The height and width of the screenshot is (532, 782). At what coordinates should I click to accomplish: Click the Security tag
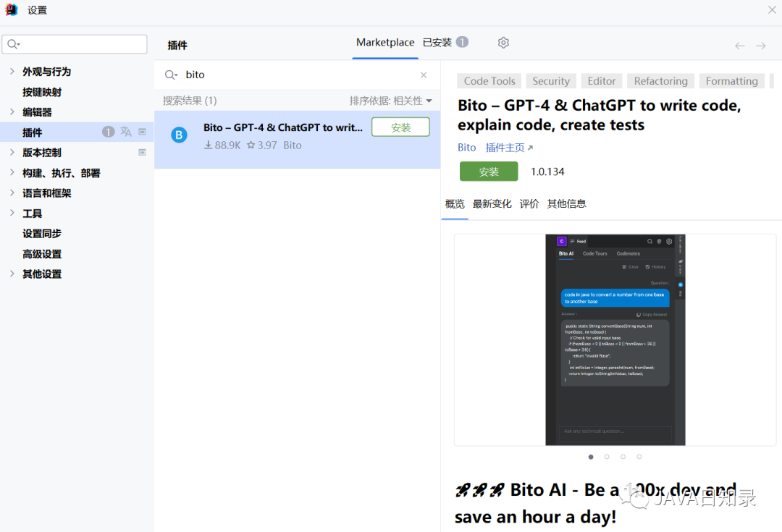[x=551, y=81]
